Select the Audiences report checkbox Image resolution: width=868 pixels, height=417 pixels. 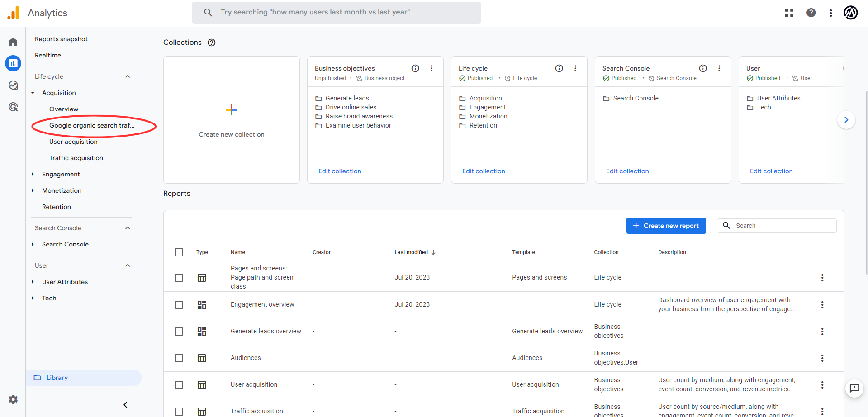click(x=179, y=358)
